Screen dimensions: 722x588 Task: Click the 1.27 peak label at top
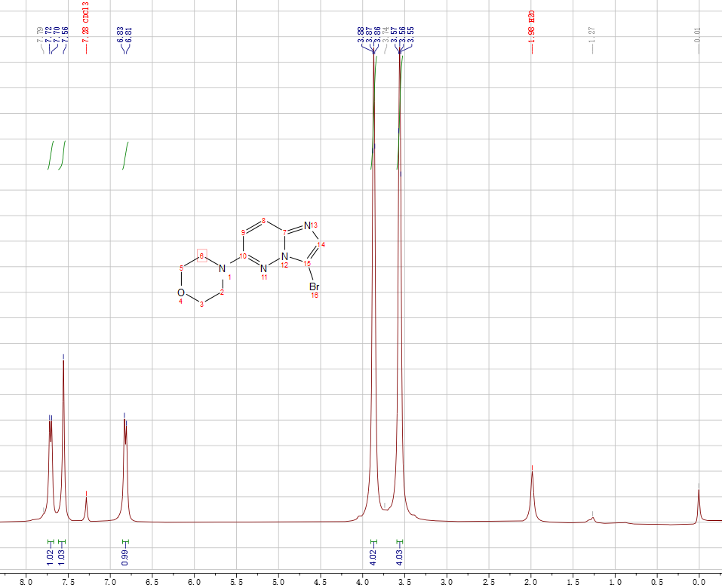point(592,35)
